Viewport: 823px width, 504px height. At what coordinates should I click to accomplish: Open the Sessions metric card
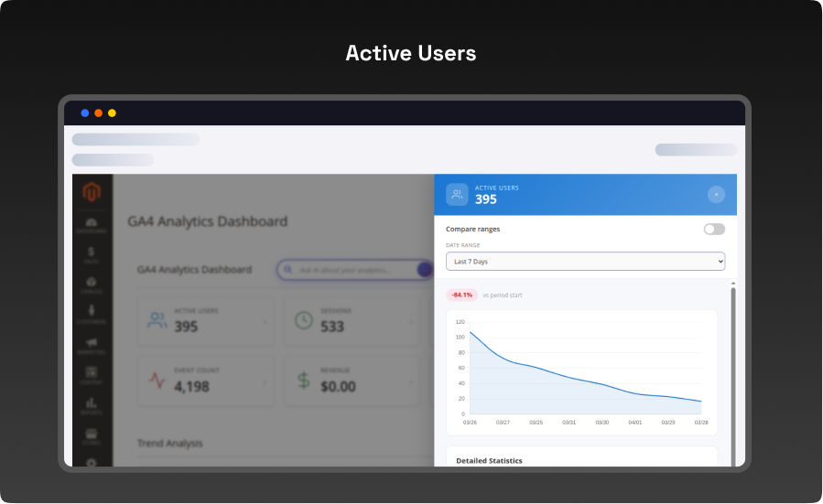point(352,320)
